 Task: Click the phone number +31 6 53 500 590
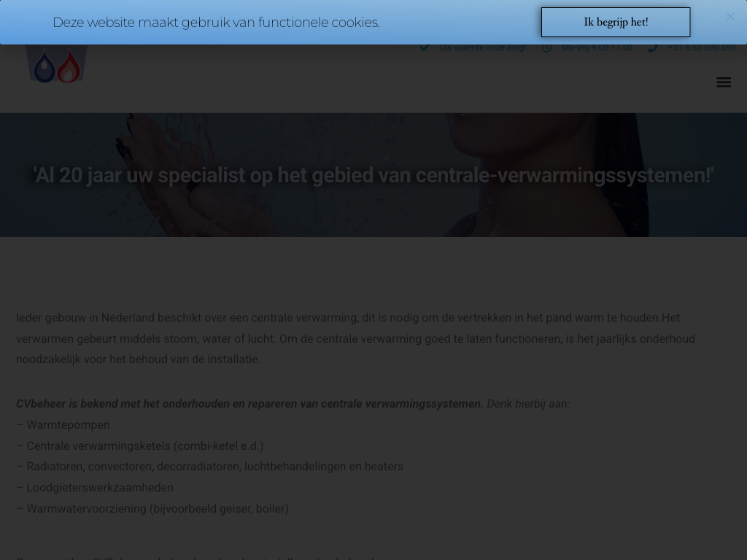[x=701, y=47]
